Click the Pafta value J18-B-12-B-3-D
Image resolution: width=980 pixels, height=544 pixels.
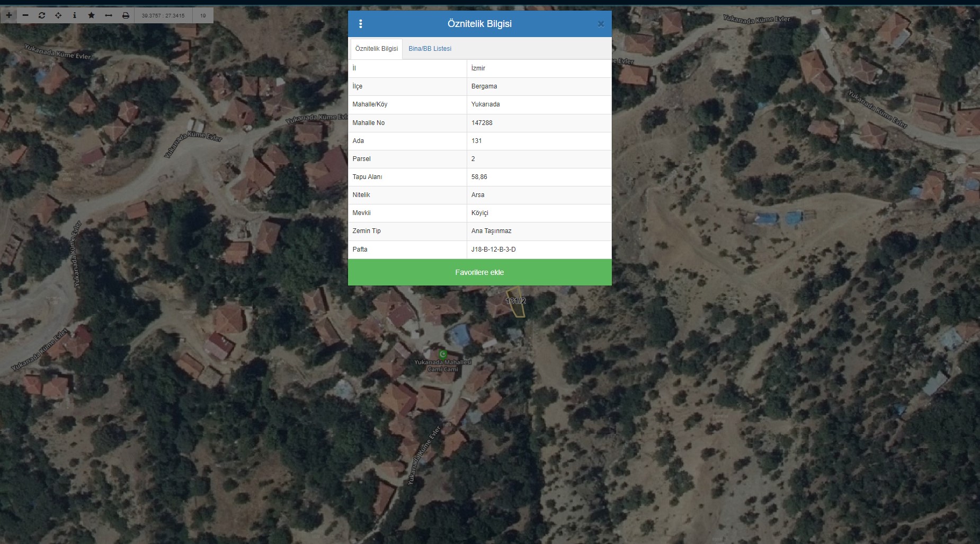493,249
